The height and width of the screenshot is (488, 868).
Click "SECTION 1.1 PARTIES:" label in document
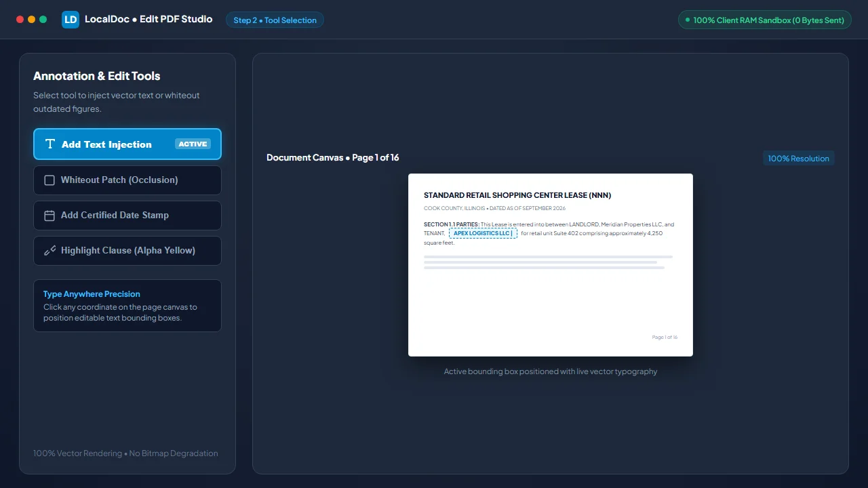click(452, 224)
